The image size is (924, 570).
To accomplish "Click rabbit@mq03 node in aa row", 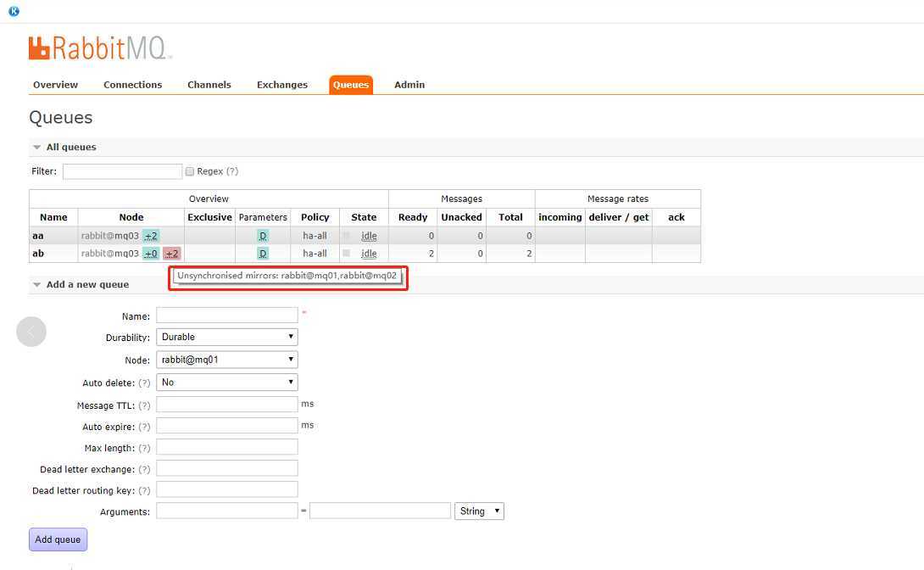I will click(x=110, y=236).
